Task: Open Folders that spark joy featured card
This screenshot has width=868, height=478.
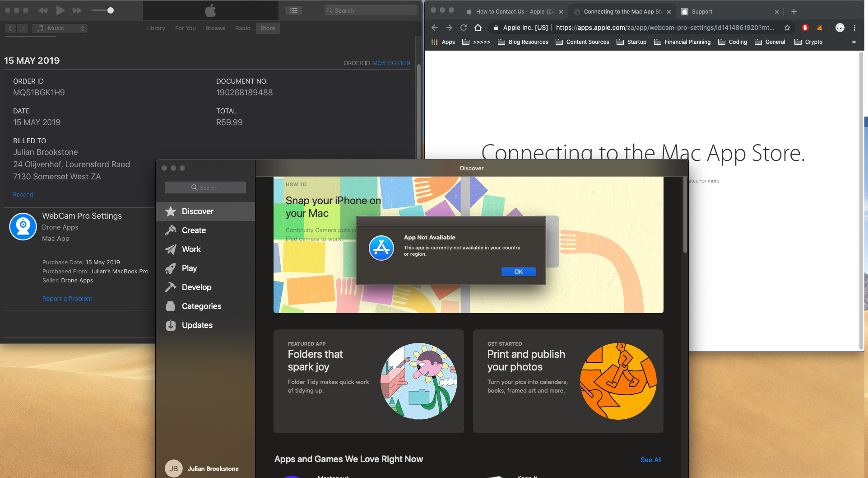Action: (369, 381)
